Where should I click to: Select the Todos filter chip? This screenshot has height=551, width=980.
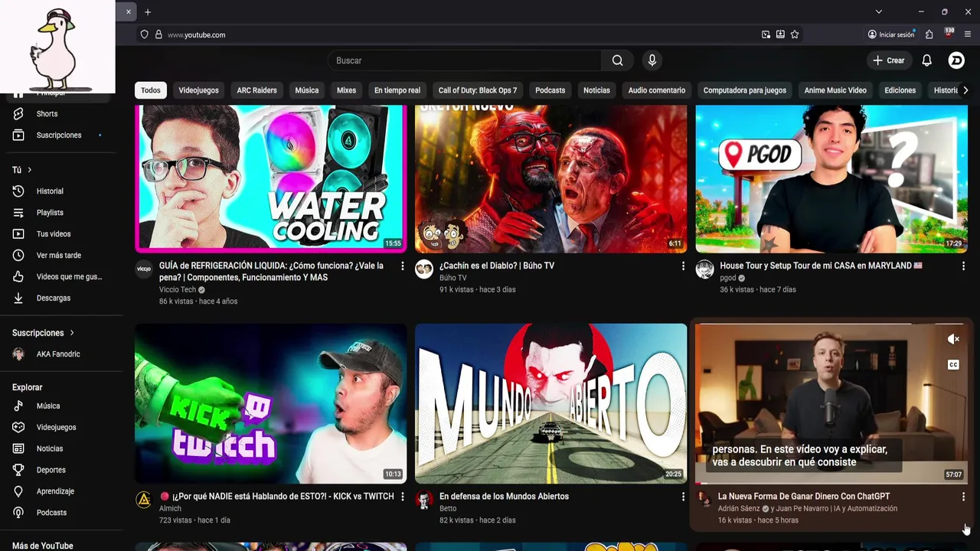pos(151,90)
